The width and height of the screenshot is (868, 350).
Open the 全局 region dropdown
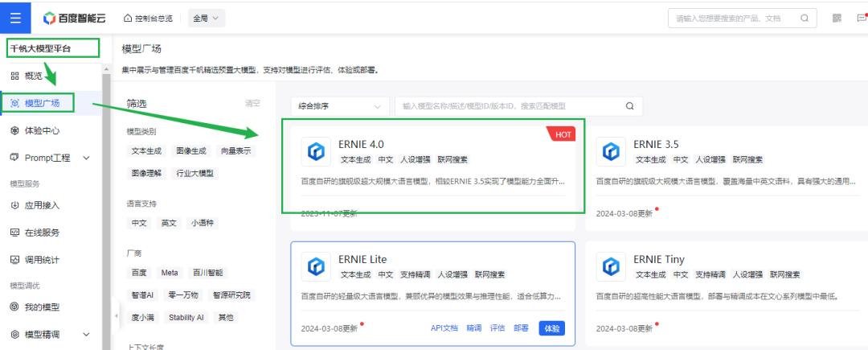point(207,18)
